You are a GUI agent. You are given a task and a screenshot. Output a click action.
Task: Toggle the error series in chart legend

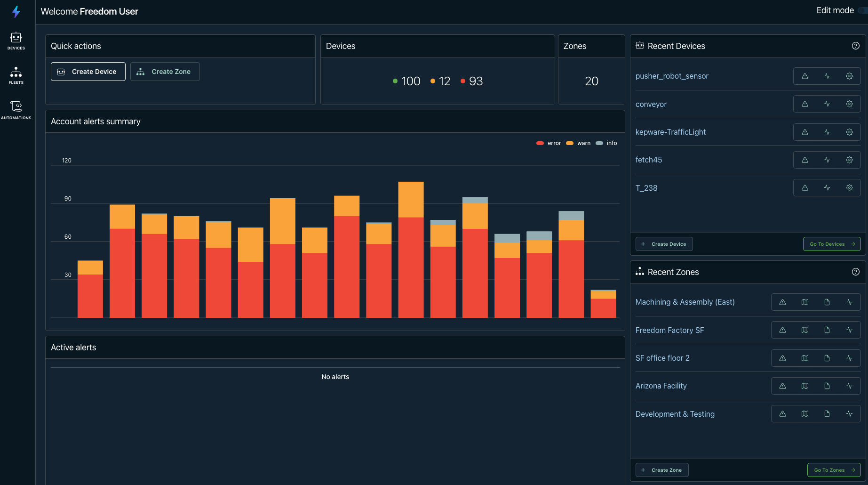(549, 143)
